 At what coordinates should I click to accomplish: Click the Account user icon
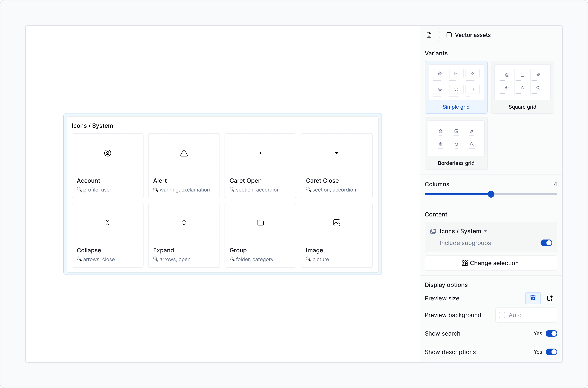click(x=107, y=153)
